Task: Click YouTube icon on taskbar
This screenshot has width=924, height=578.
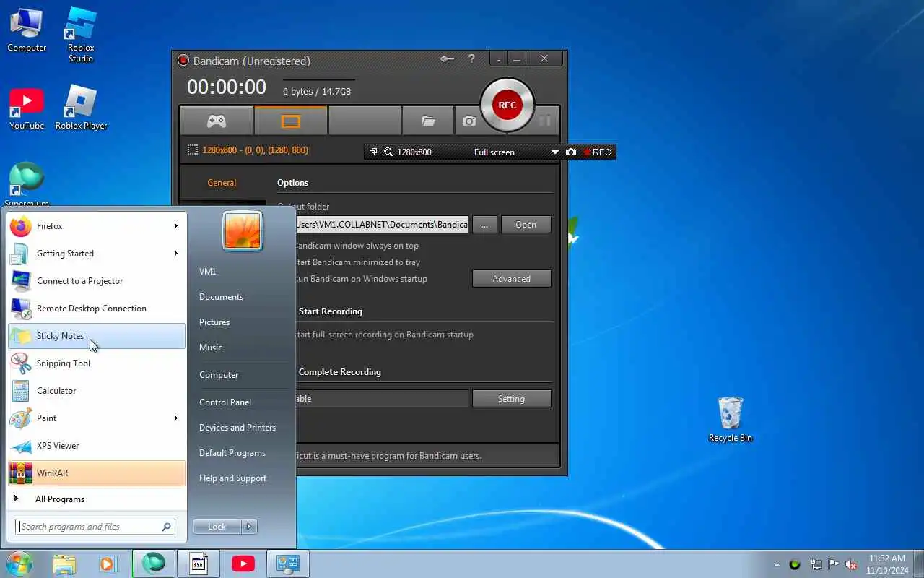Action: (x=243, y=564)
